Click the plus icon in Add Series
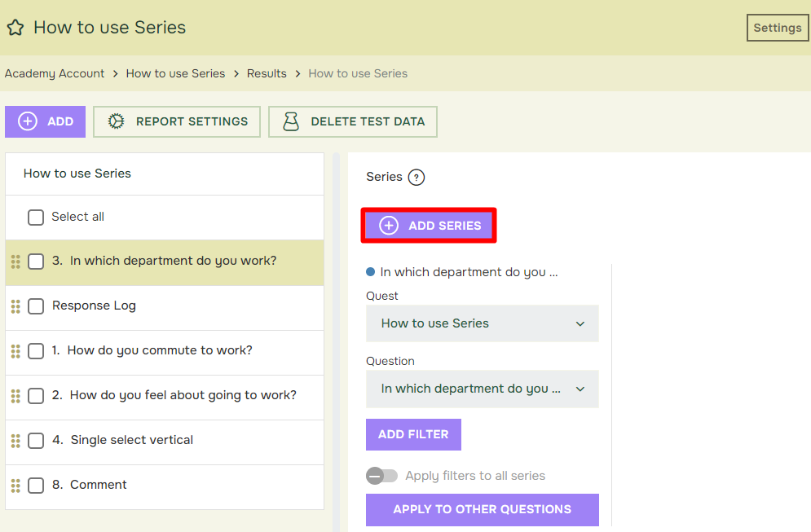Image resolution: width=811 pixels, height=532 pixels. click(389, 226)
